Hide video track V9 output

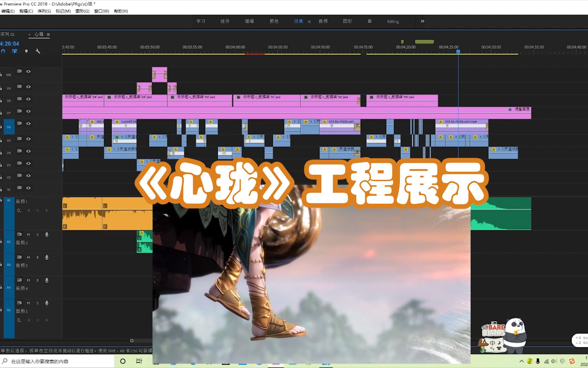(29, 87)
